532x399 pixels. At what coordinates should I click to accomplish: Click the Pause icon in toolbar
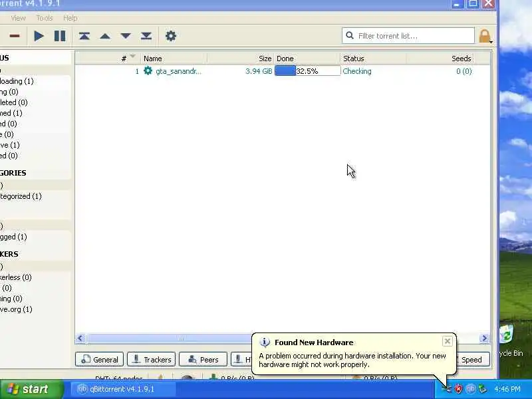tap(60, 36)
